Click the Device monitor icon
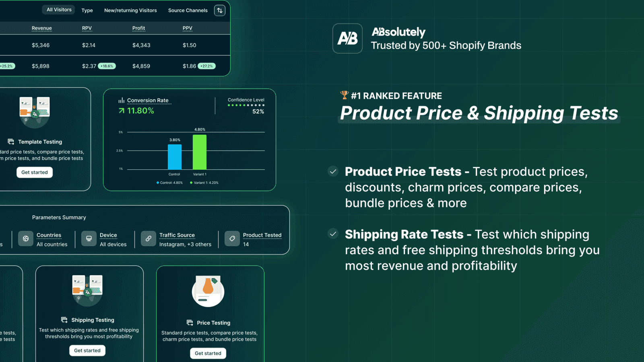The width and height of the screenshot is (644, 362). [89, 239]
